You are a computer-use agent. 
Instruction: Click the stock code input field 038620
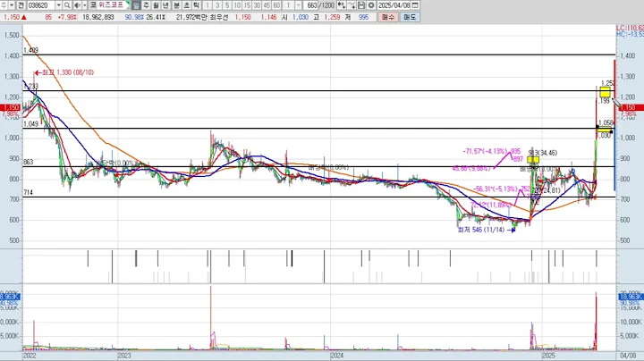click(x=41, y=5)
